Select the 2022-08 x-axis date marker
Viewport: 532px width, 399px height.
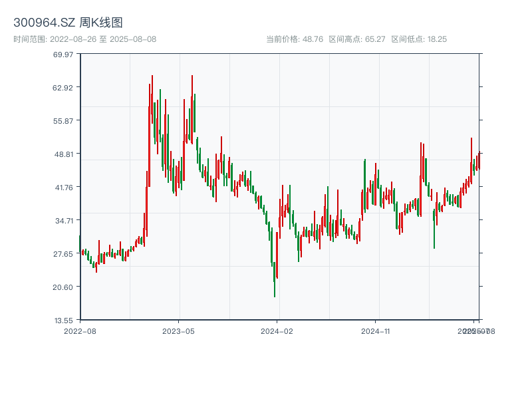(80, 331)
